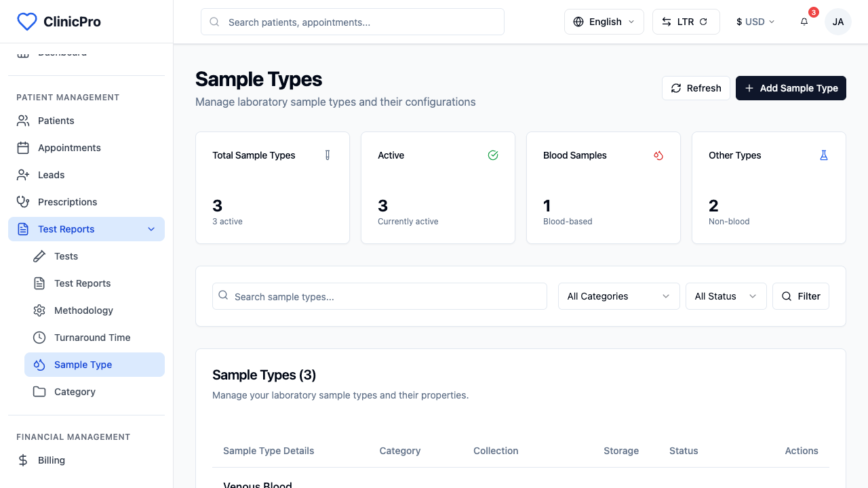Click the Collection column header

pos(496,451)
